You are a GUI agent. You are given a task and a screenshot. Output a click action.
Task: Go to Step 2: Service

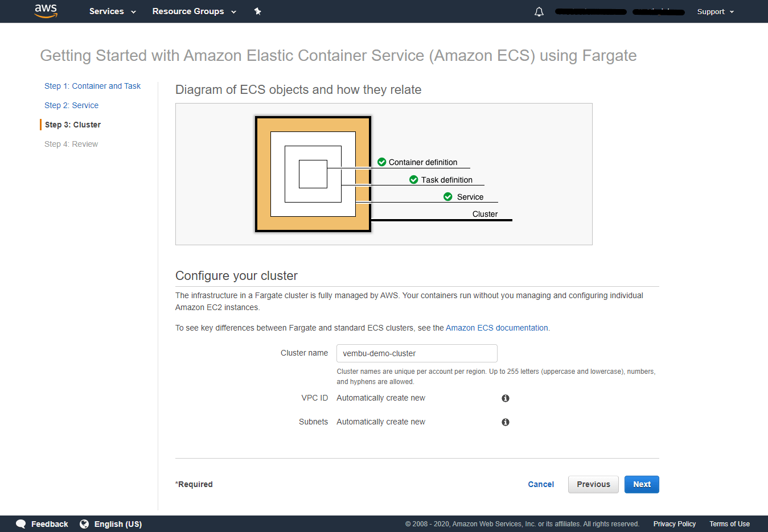[x=71, y=105]
